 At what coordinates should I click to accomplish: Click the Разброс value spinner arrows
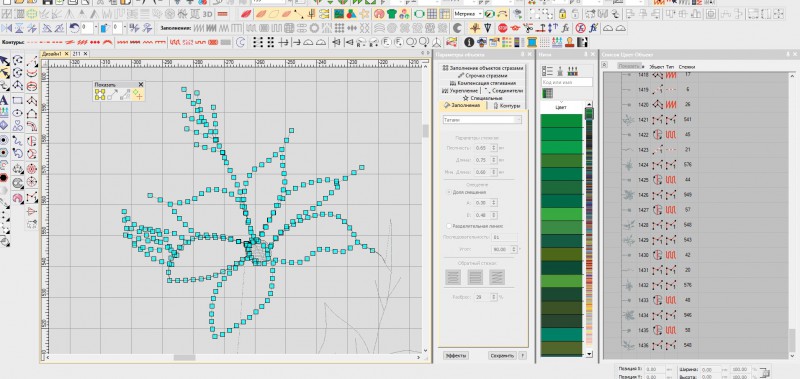coord(493,297)
